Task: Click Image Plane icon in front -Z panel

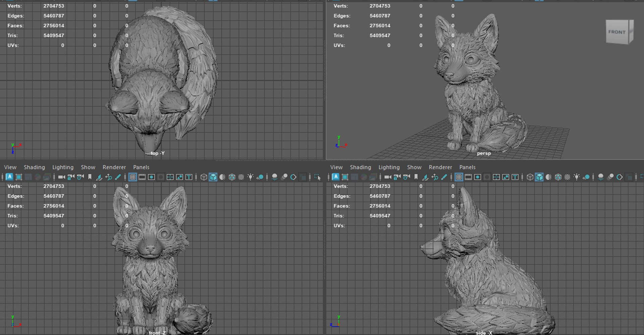Action: click(99, 177)
